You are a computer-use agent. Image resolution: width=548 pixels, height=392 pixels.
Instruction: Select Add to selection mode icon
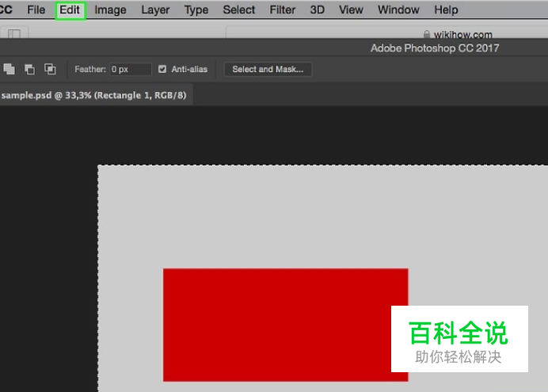(x=9, y=69)
